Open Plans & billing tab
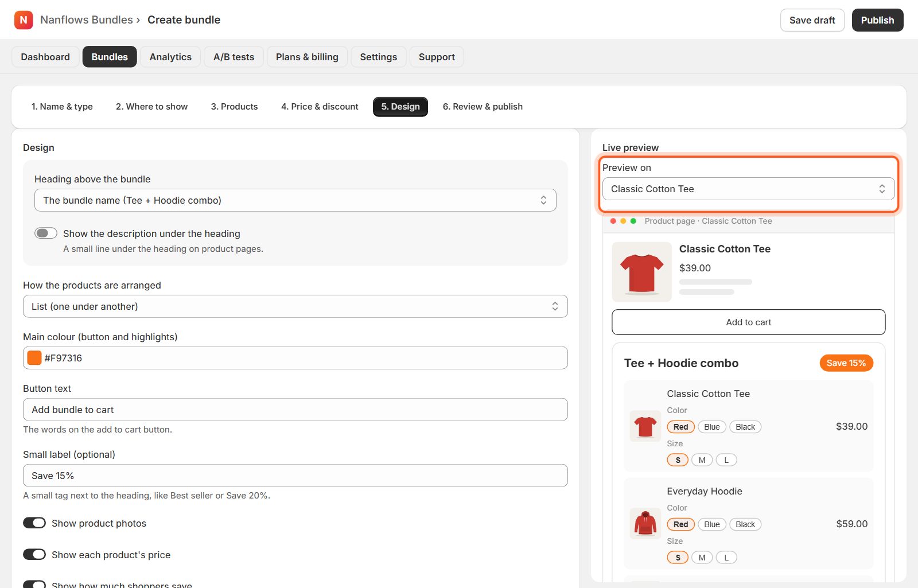Screen dimensions: 918x588 click(x=307, y=57)
